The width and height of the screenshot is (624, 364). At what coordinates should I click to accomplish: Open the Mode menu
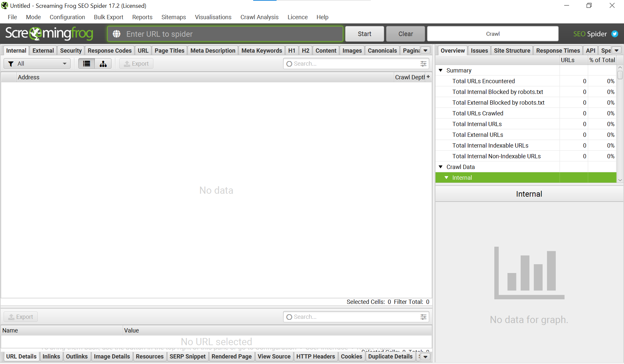click(x=33, y=17)
